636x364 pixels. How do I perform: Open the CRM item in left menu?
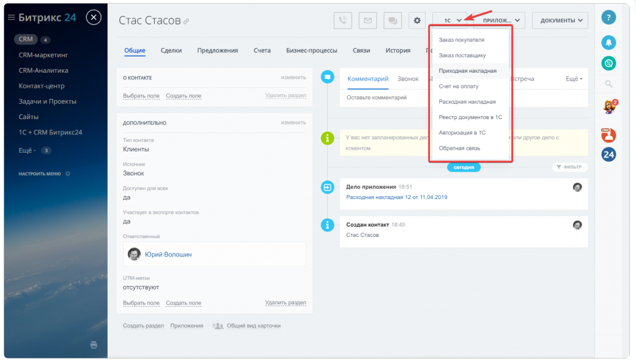pyautogui.click(x=26, y=39)
